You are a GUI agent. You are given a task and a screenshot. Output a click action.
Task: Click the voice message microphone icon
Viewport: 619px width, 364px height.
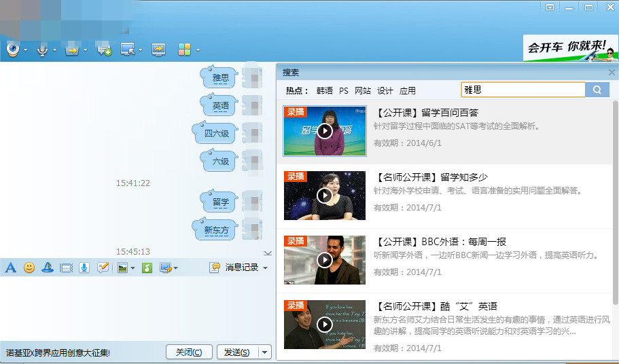coord(84,268)
